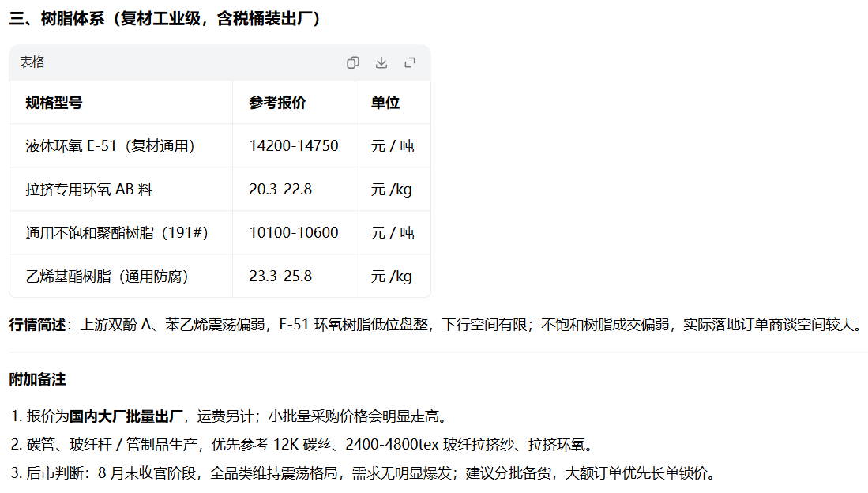Download the table using the download icon
The image size is (868, 493).
pos(381,62)
